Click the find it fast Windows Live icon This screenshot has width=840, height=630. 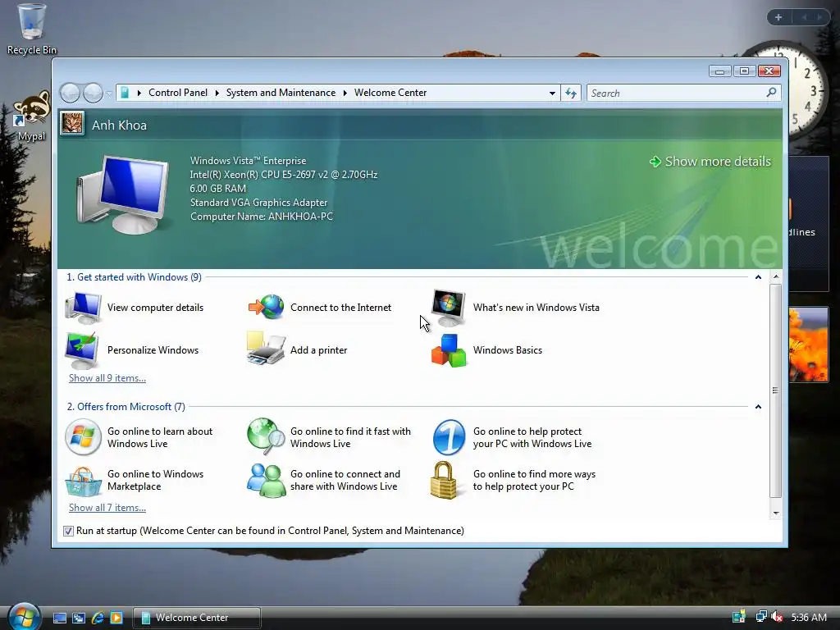tap(266, 436)
